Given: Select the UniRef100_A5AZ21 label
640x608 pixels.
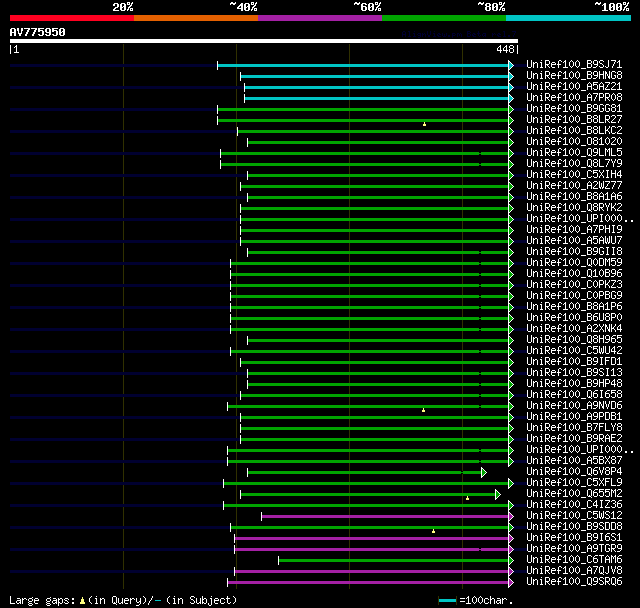Looking at the screenshot, I should pos(574,87).
